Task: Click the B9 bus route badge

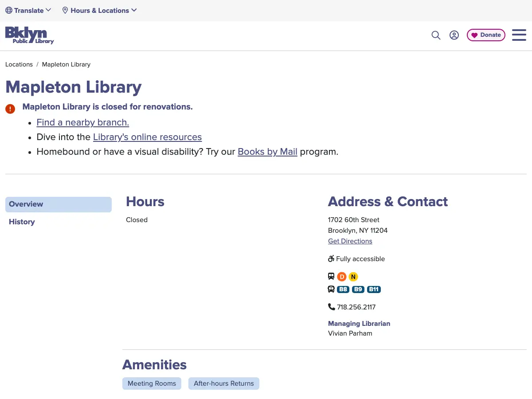Action: [x=358, y=289]
